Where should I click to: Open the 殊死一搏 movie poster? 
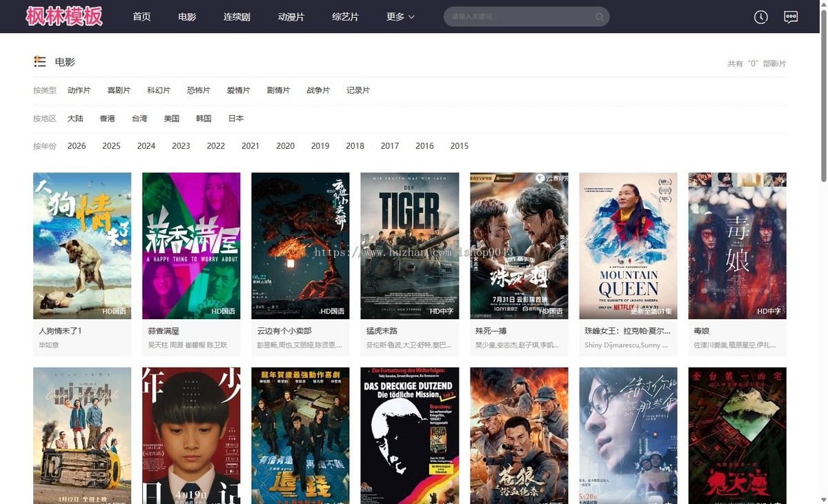pyautogui.click(x=519, y=245)
